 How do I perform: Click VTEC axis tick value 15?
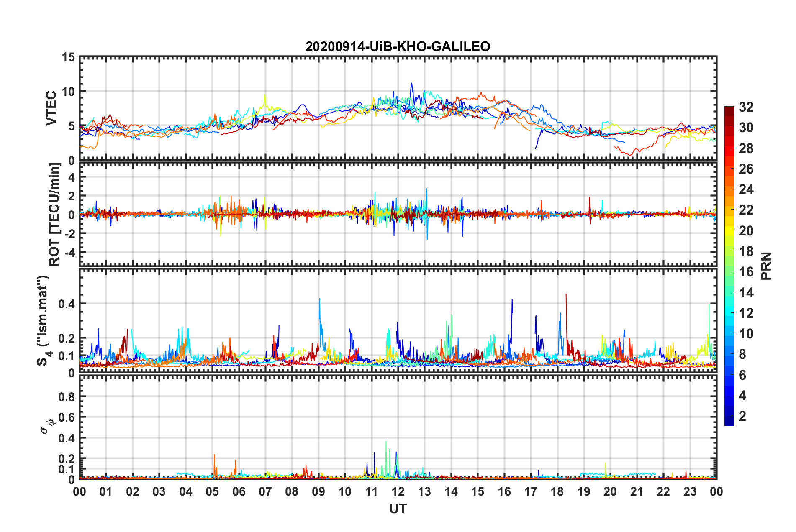pos(68,57)
